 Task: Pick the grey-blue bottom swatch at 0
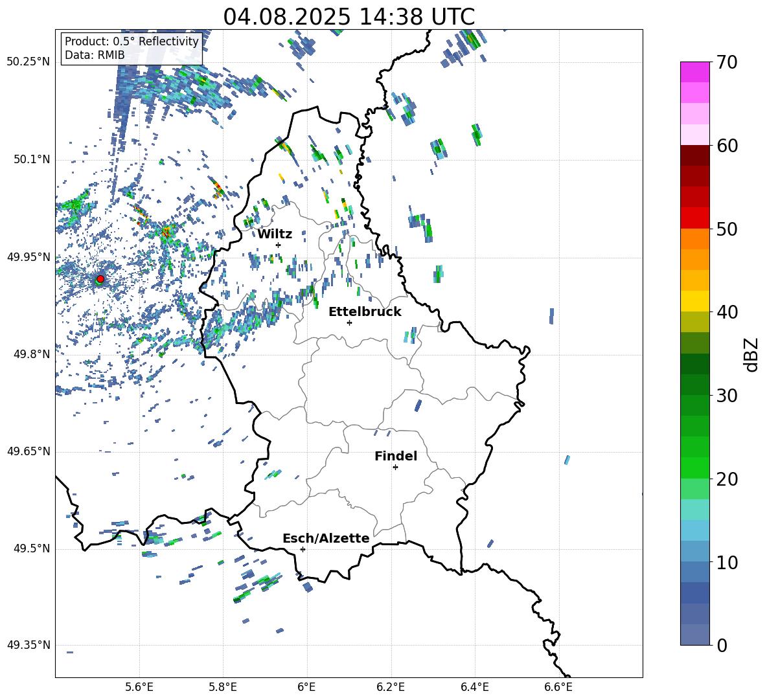[694, 635]
